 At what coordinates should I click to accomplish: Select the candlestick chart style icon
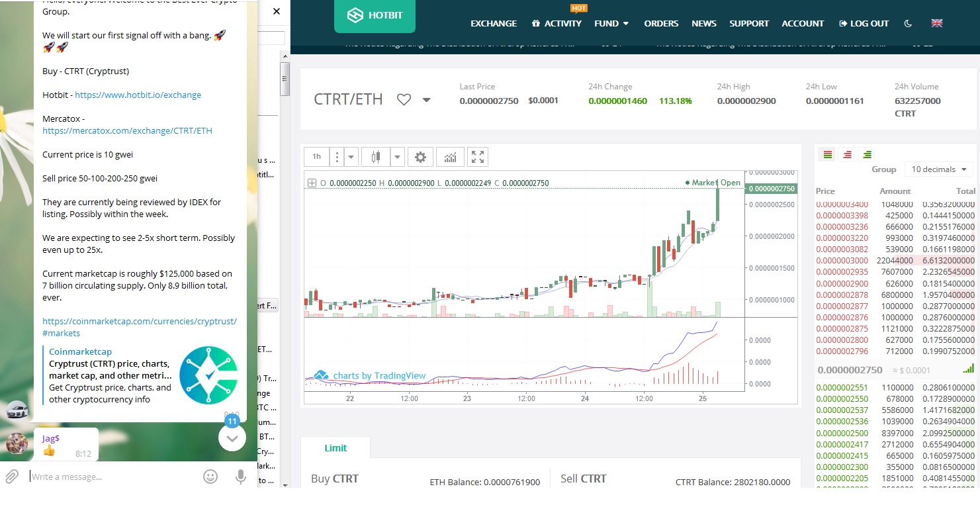[x=377, y=157]
